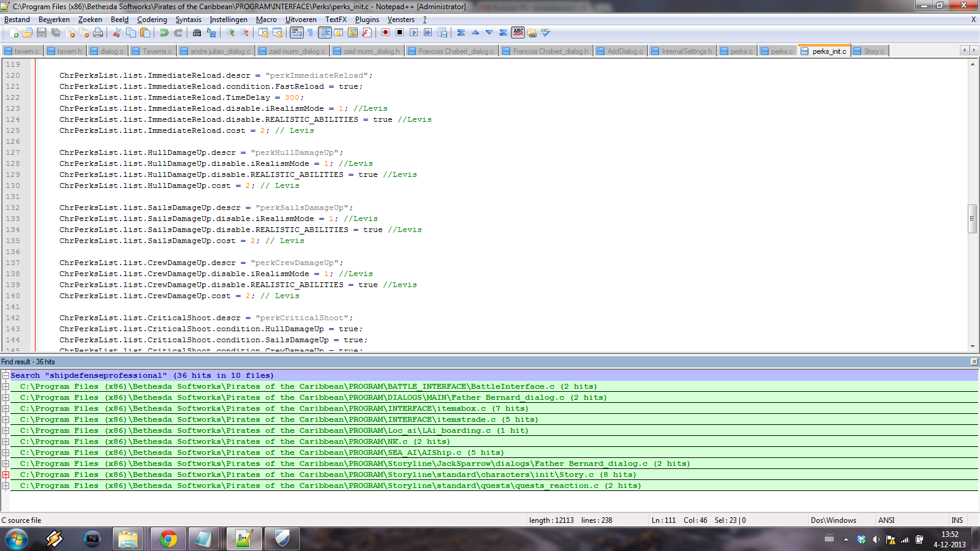Expand quests_reaction.c result row
Viewport: 980px width, 551px height.
6,485
